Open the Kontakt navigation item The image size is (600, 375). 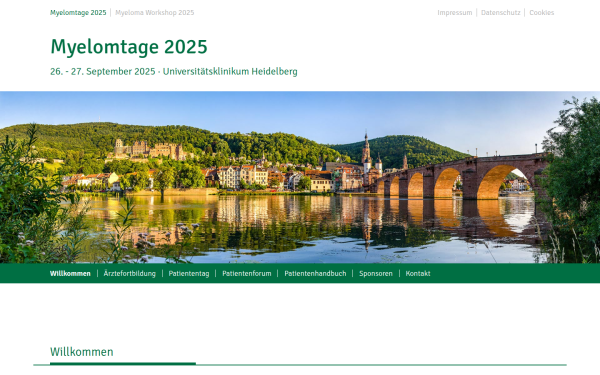(x=418, y=274)
